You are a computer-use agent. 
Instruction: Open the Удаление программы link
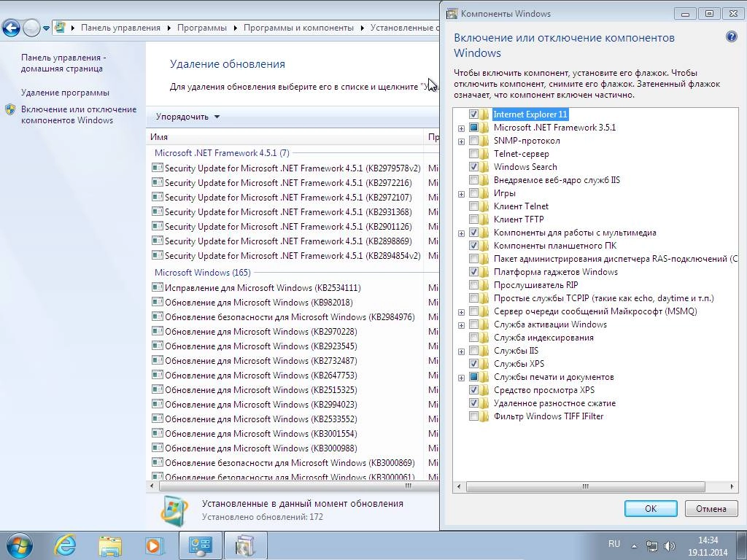[65, 93]
